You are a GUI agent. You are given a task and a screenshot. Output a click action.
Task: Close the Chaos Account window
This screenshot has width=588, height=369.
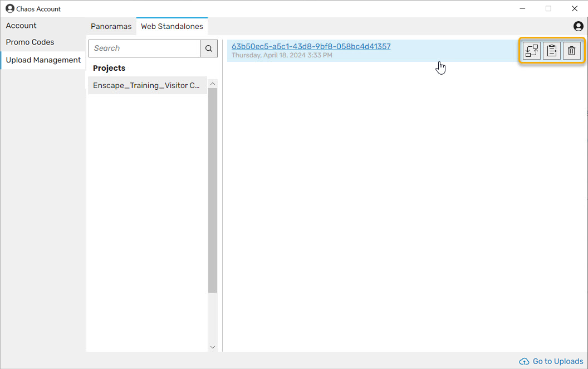pos(575,8)
